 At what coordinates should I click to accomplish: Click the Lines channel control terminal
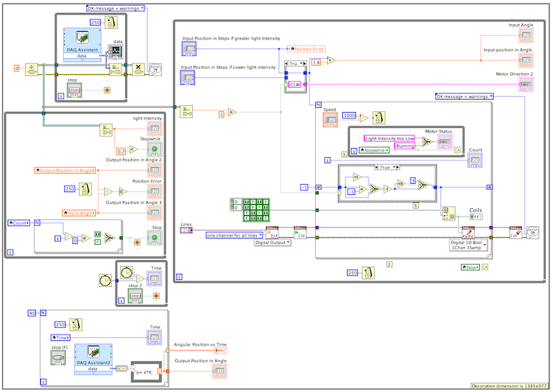click(x=186, y=230)
